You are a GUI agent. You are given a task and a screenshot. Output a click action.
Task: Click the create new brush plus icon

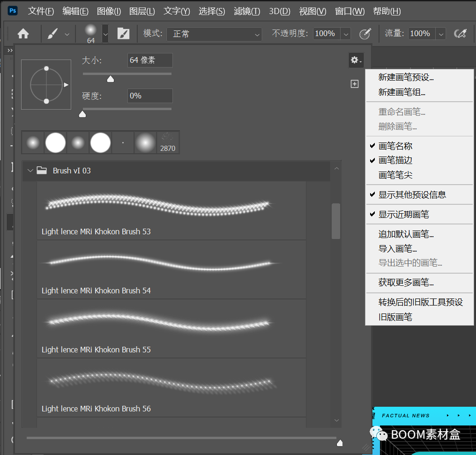point(355,84)
